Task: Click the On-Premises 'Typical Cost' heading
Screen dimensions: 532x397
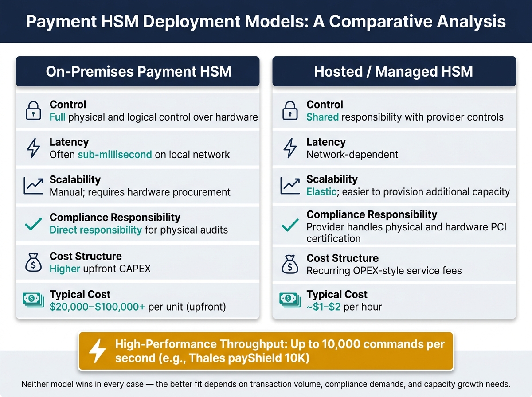Action: [x=80, y=294]
